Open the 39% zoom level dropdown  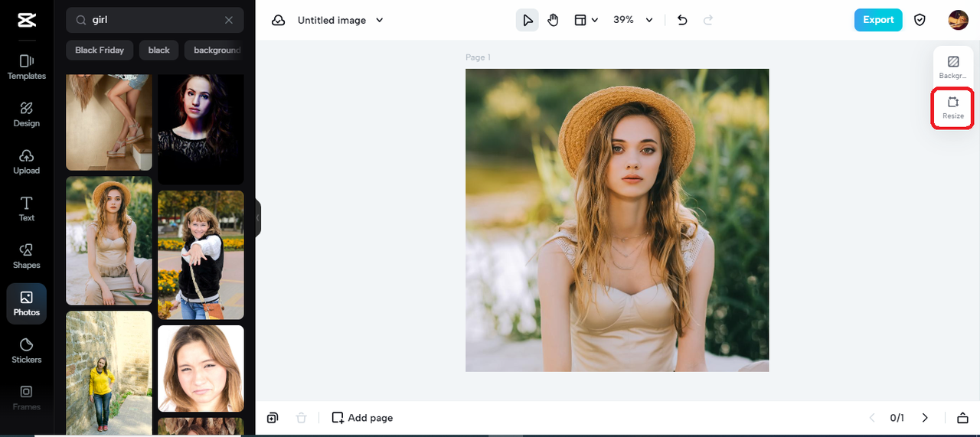(x=633, y=21)
